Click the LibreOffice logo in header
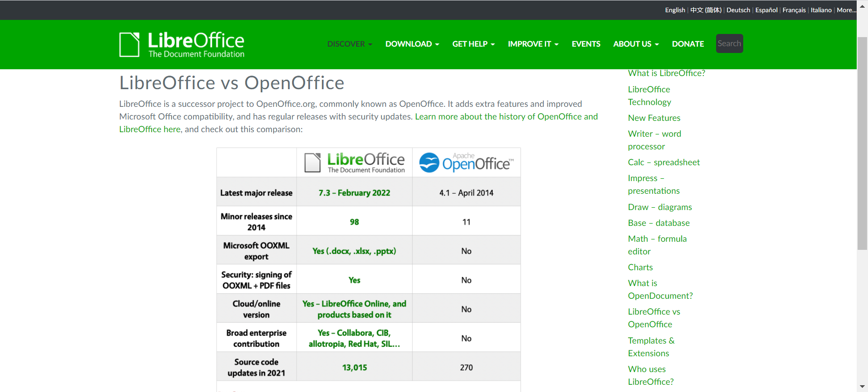Screen dimensions: 868x392 click(x=182, y=44)
